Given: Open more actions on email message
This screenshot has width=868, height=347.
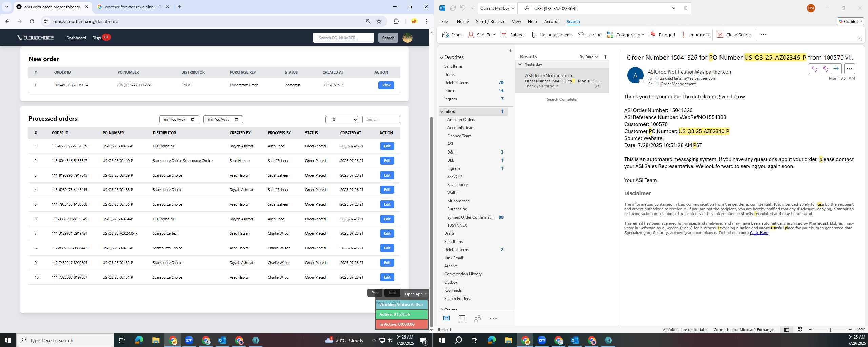Looking at the screenshot, I should (x=849, y=69).
